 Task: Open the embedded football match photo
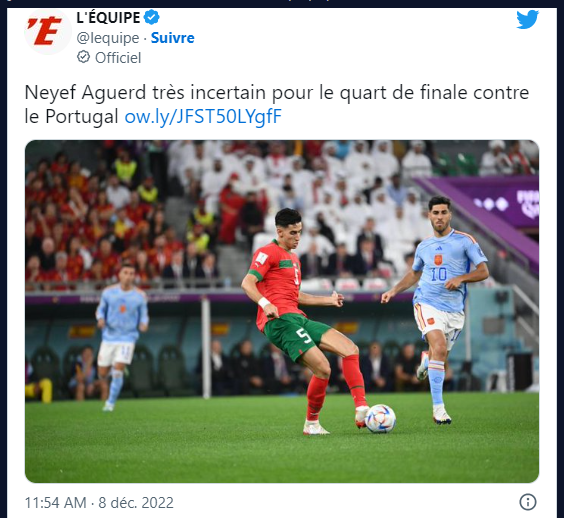coord(282,312)
